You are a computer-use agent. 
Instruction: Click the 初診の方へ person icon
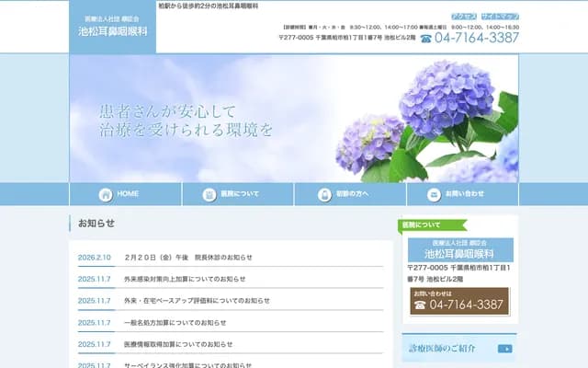[x=324, y=194]
